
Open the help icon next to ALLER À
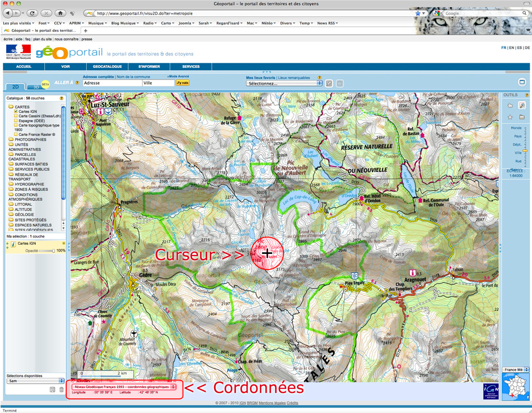[77, 82]
